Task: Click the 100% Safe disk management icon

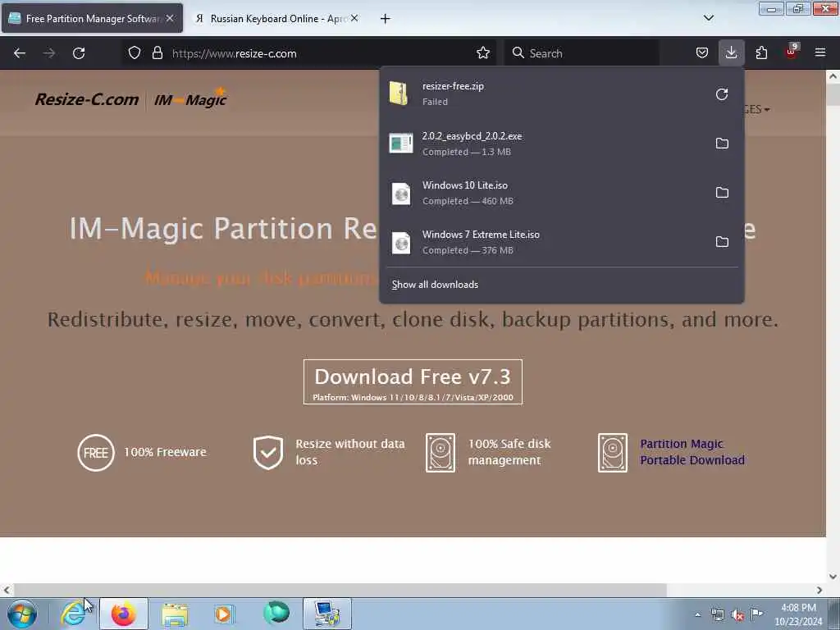Action: (x=441, y=453)
